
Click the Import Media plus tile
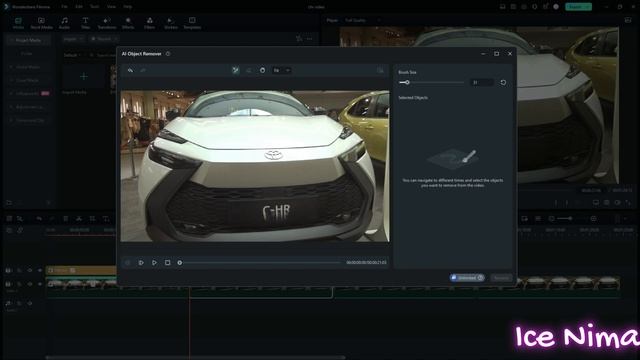coord(84,76)
